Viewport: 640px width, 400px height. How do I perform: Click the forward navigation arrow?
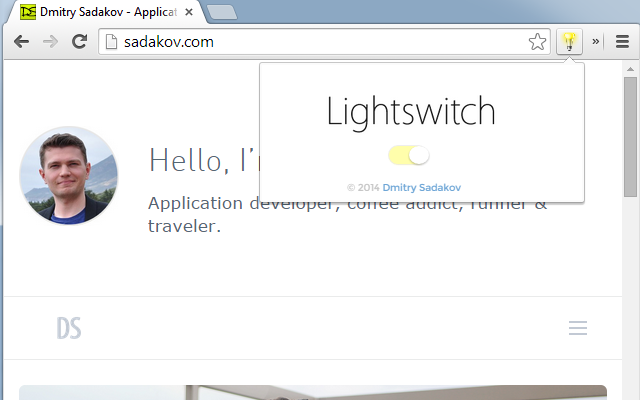click(x=50, y=42)
